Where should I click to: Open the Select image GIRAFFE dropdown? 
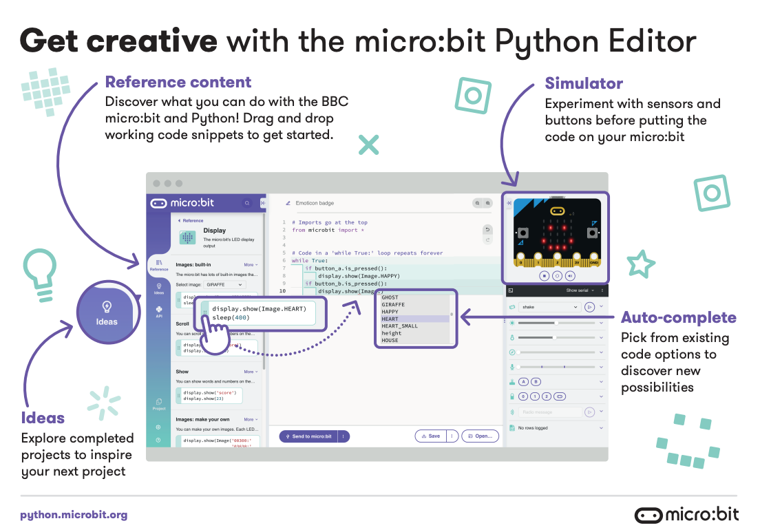pyautogui.click(x=223, y=286)
